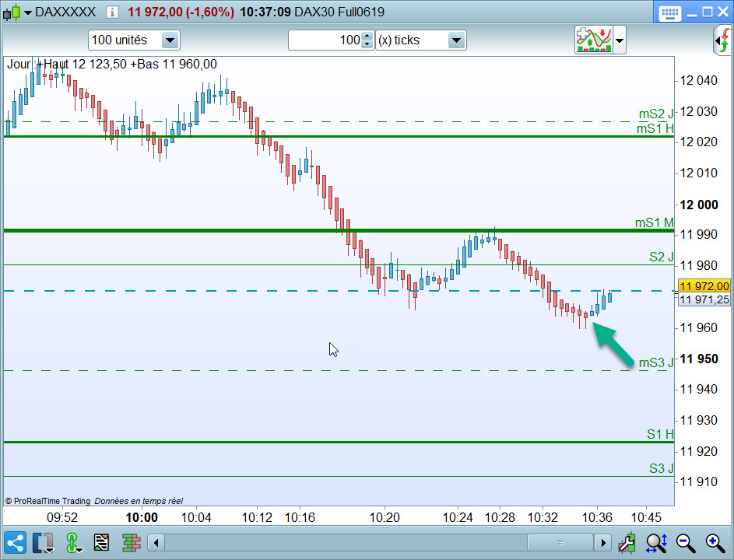734x560 pixels.
Task: Click the mS3 J pivot label
Action: point(656,362)
